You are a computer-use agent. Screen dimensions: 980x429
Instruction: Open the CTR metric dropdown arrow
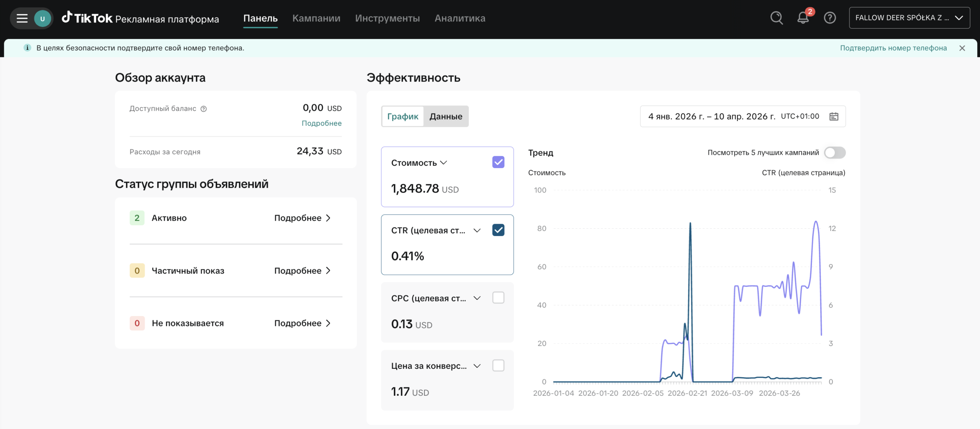pos(477,230)
